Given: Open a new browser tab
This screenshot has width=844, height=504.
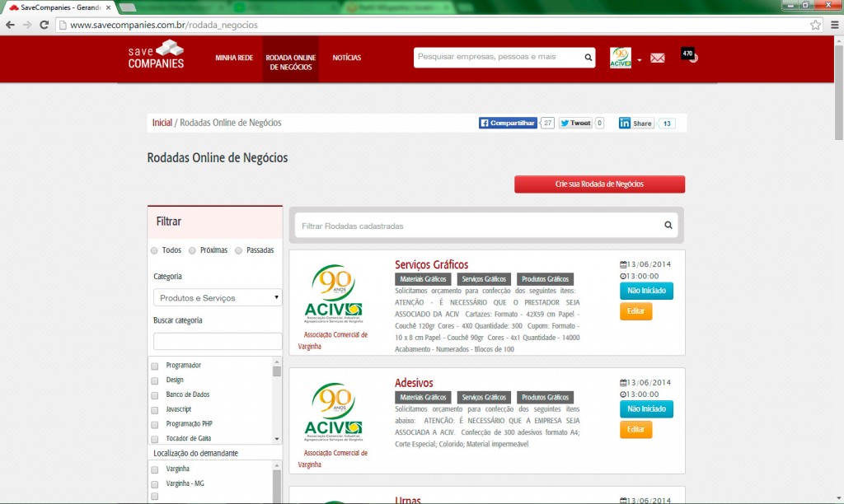Looking at the screenshot, I should click(127, 7).
